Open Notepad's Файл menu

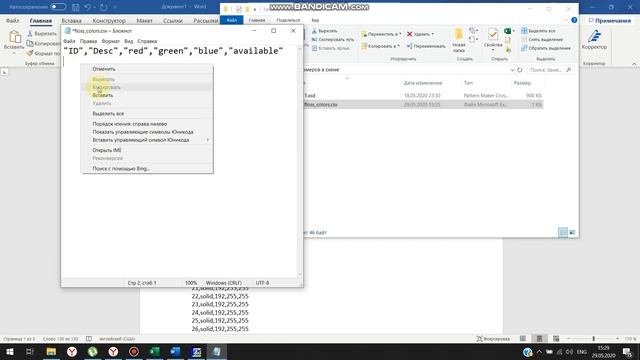tap(69, 41)
